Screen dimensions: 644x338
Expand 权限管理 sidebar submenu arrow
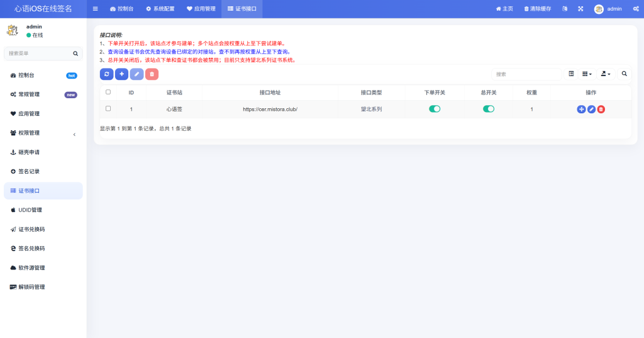[74, 134]
